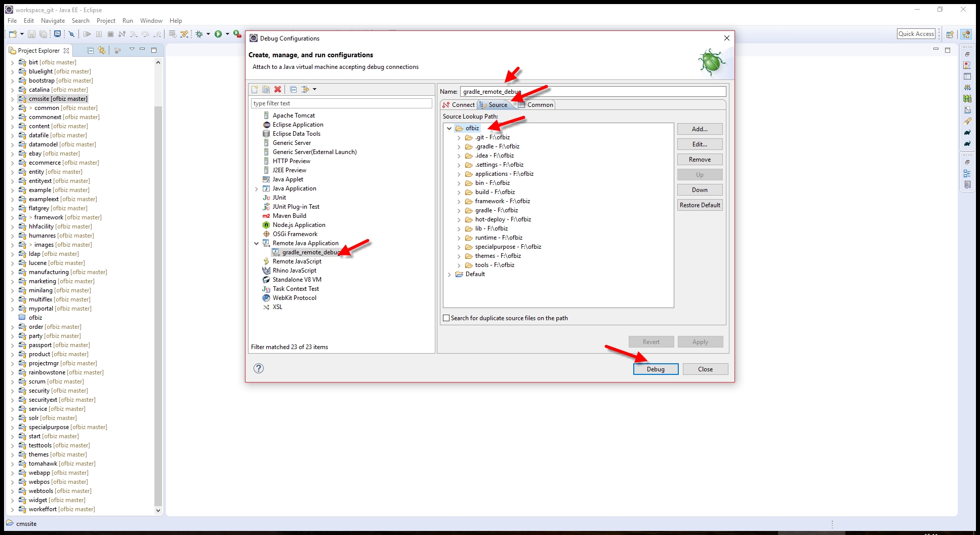Click Drop To Frame toolbar icon
Viewport: 980px width, 535px height.
(172, 34)
